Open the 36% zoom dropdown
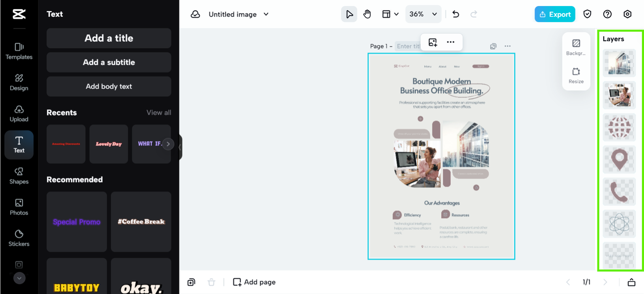Viewport: 644px width, 294px height. click(x=423, y=14)
